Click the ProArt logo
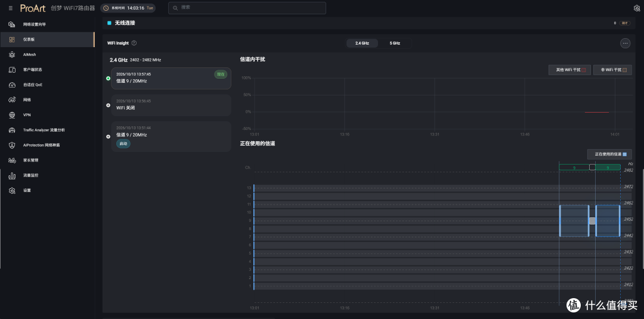This screenshot has height=319, width=644. (x=33, y=8)
